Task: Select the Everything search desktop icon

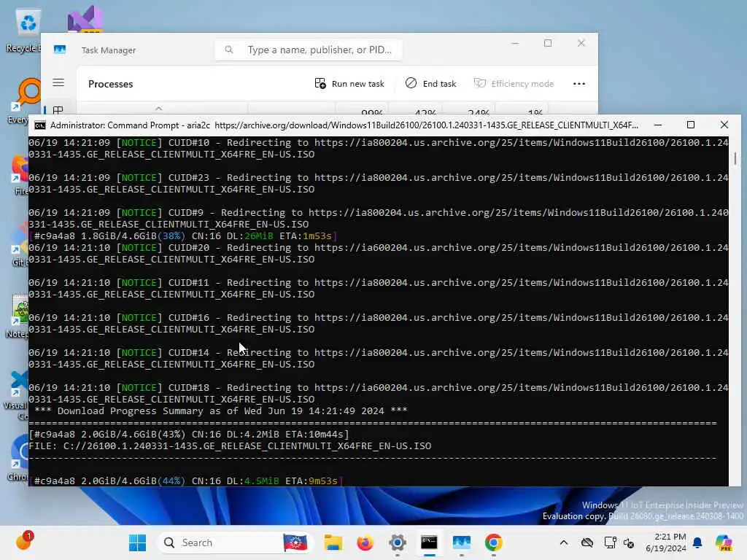Action: point(24,101)
